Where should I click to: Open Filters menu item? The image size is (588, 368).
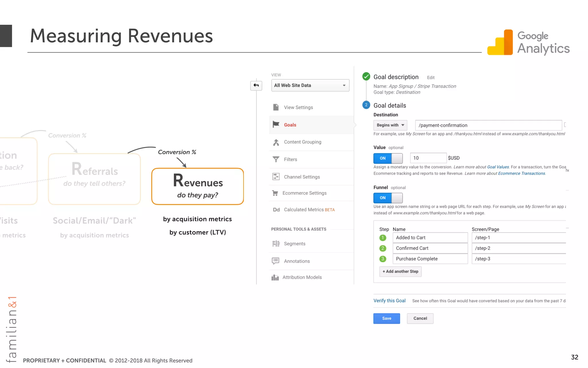[x=291, y=159]
